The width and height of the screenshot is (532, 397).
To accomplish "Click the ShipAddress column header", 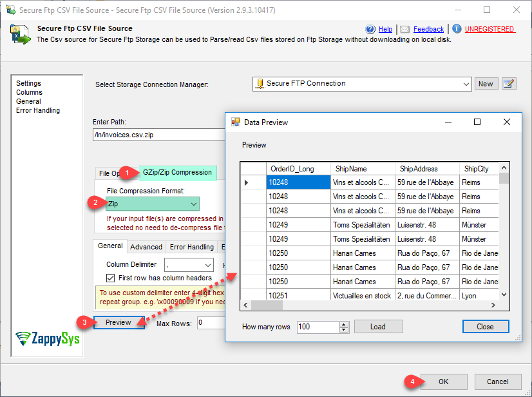I will point(428,169).
